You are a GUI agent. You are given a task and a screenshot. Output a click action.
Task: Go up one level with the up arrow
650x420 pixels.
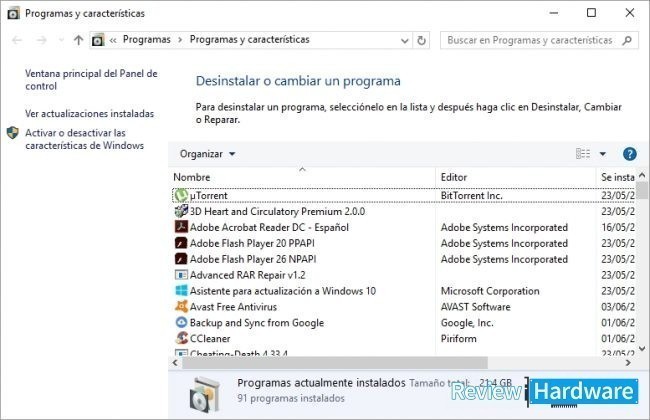click(x=78, y=40)
